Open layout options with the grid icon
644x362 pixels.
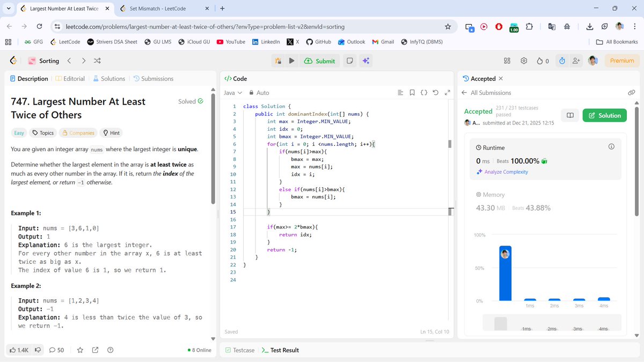[507, 61]
